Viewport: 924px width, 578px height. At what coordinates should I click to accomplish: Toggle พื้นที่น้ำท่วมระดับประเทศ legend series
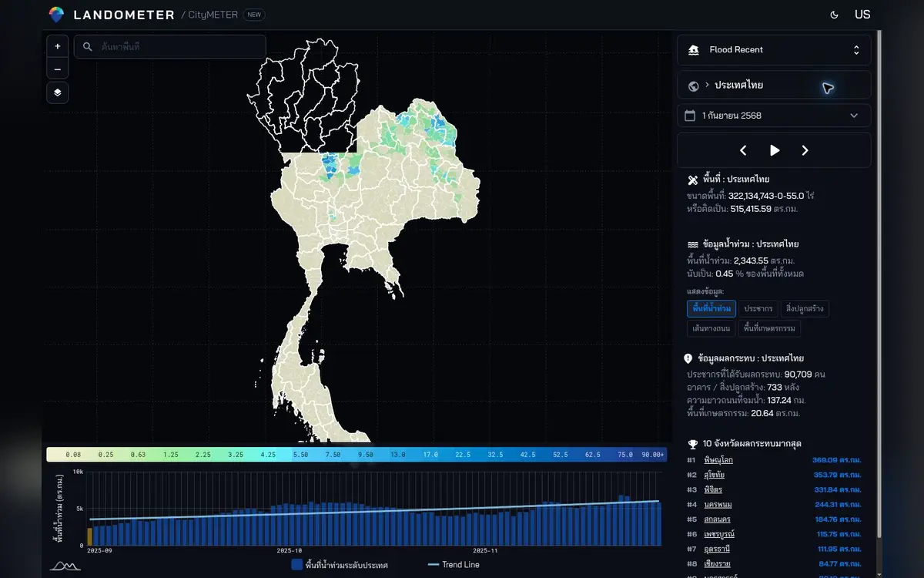pos(340,565)
